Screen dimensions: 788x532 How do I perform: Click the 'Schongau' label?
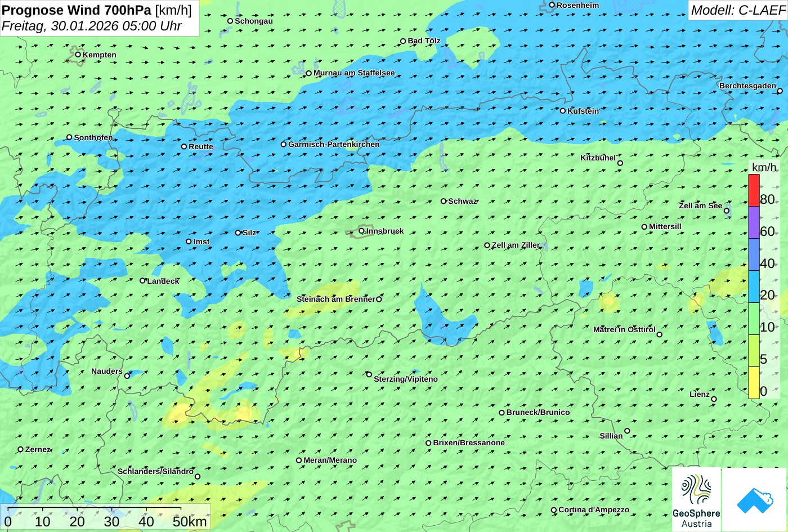254,21
